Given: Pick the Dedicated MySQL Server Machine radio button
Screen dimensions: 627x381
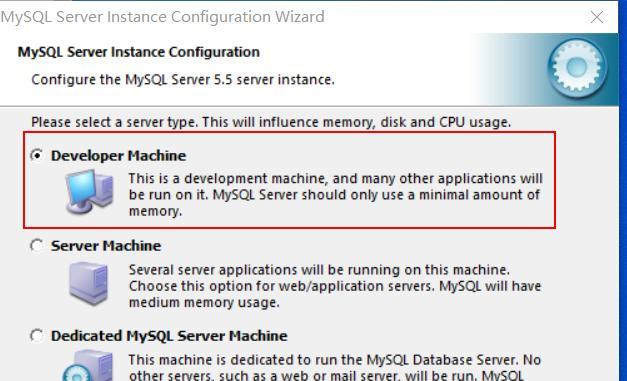Looking at the screenshot, I should coord(37,335).
